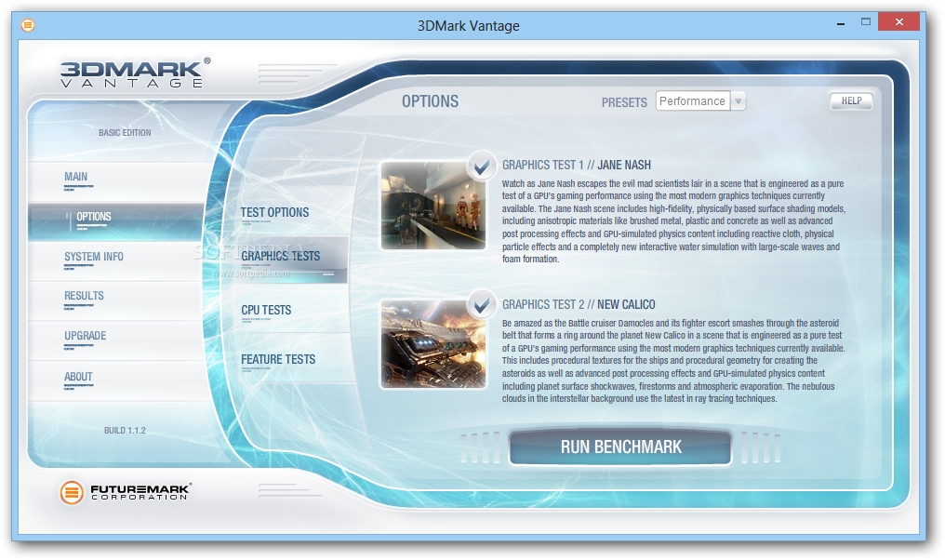
Task: Click the Graphics Test 2 // New Calico heading
Action: pos(579,305)
